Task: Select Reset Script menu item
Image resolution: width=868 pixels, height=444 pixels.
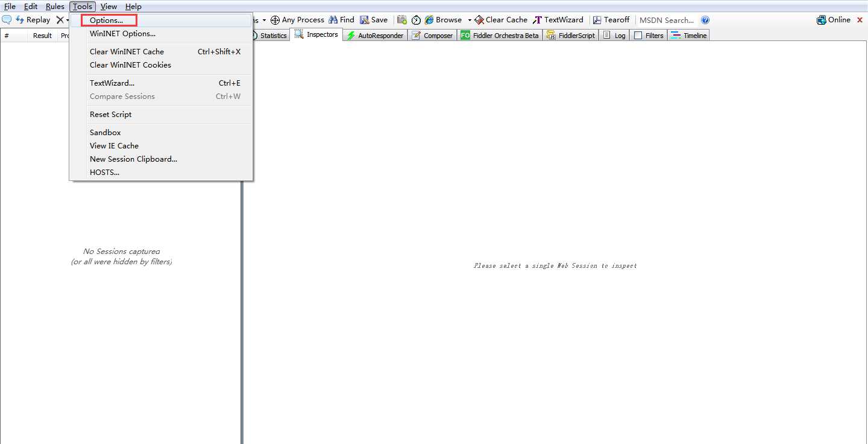Action: pos(161,115)
